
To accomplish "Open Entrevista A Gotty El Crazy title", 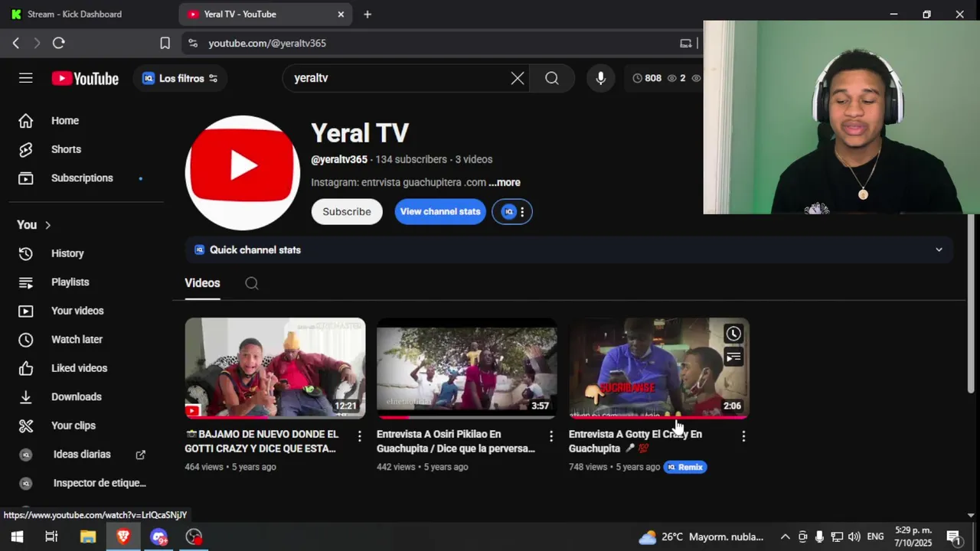I will (635, 441).
